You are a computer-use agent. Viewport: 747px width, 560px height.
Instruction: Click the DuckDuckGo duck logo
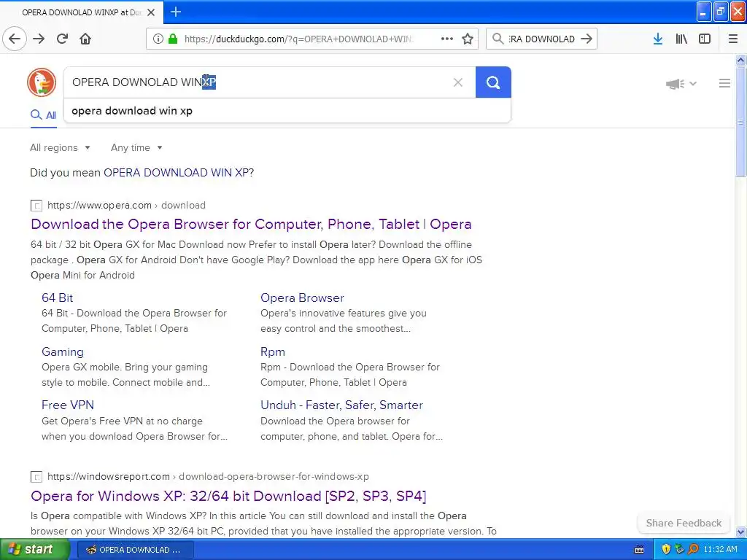click(42, 82)
